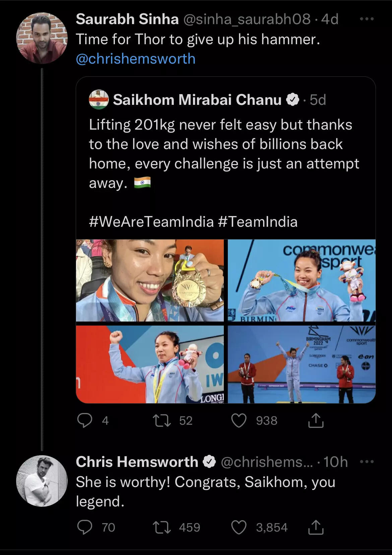Open the #TeamIndia hashtag
392x555 pixels.
[258, 222]
